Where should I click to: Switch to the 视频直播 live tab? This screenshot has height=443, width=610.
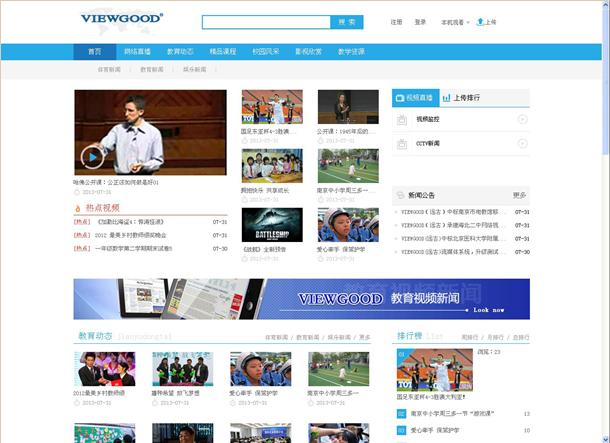coord(415,98)
